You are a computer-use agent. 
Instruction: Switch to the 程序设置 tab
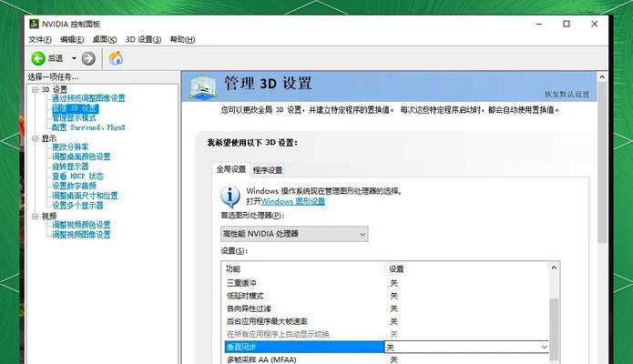pos(268,170)
